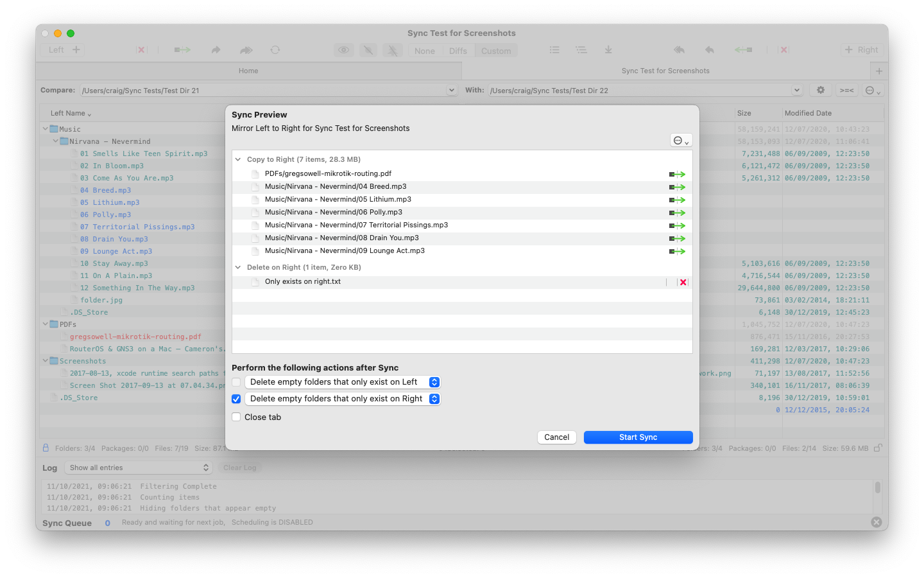Screen dimensions: 924x578
Task: Click the eye icon in the toolbar
Action: tap(344, 50)
